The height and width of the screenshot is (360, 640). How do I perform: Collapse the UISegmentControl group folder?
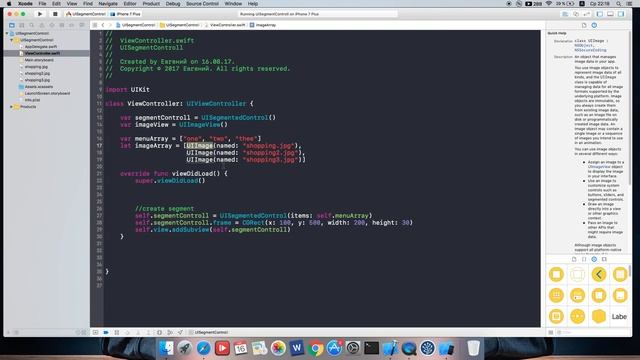[11, 40]
